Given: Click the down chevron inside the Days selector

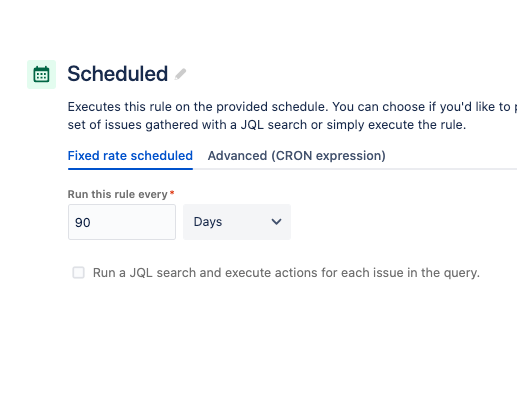Looking at the screenshot, I should pos(276,222).
